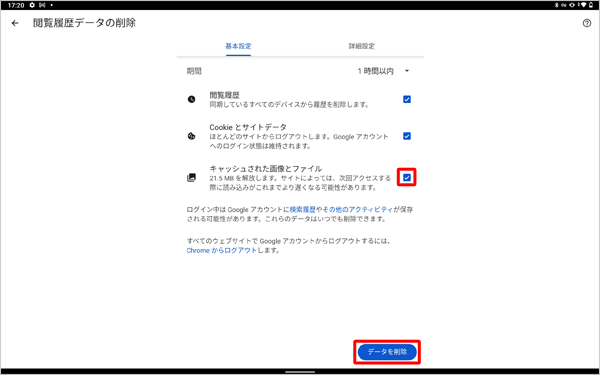Go back using the arrow icon
The image size is (600, 375).
pyautogui.click(x=15, y=23)
